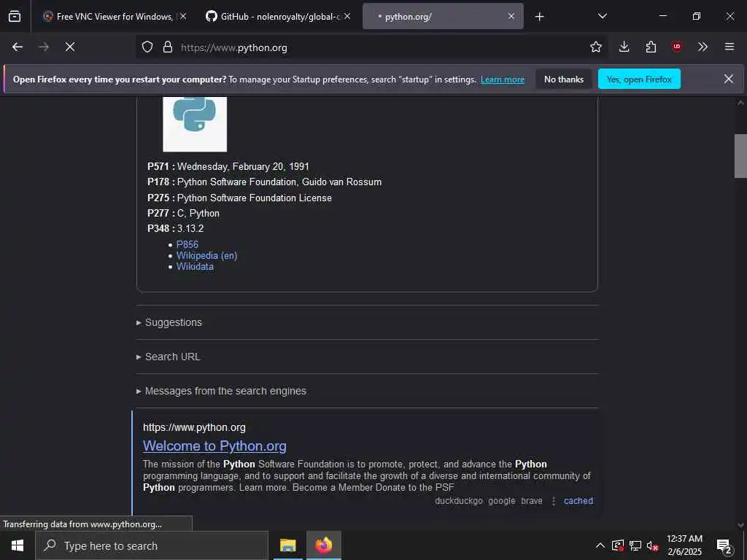The width and height of the screenshot is (747, 560).
Task: Click Yes, open Firefox button
Action: 639,79
